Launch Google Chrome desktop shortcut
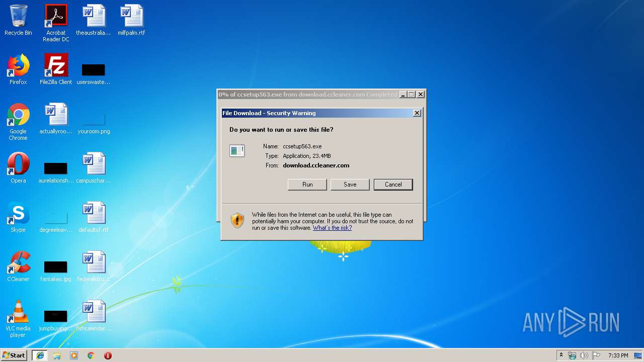Image resolution: width=644 pixels, height=362 pixels. pos(18,122)
